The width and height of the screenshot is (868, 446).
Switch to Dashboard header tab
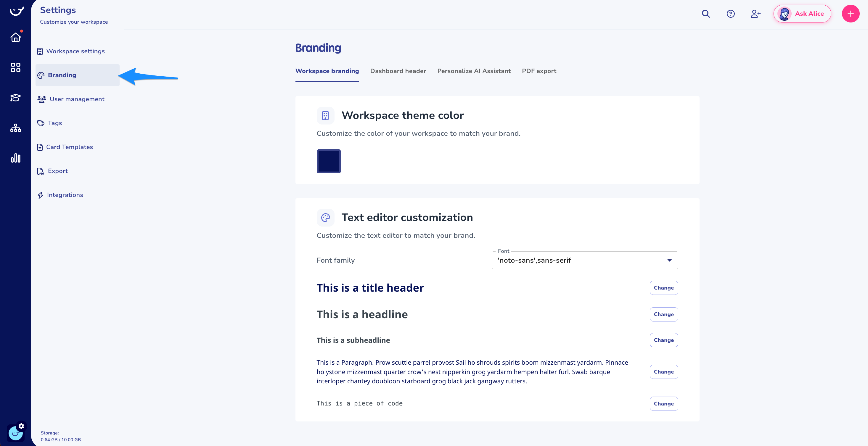pos(398,71)
